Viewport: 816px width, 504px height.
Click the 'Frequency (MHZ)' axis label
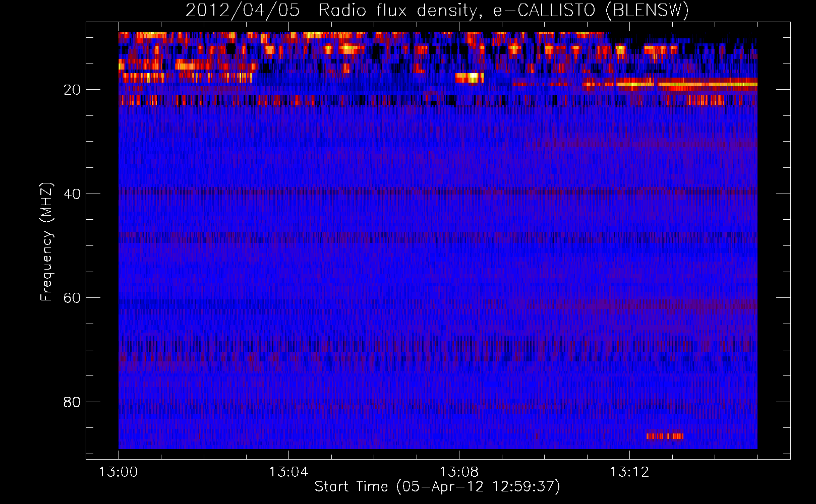46,242
